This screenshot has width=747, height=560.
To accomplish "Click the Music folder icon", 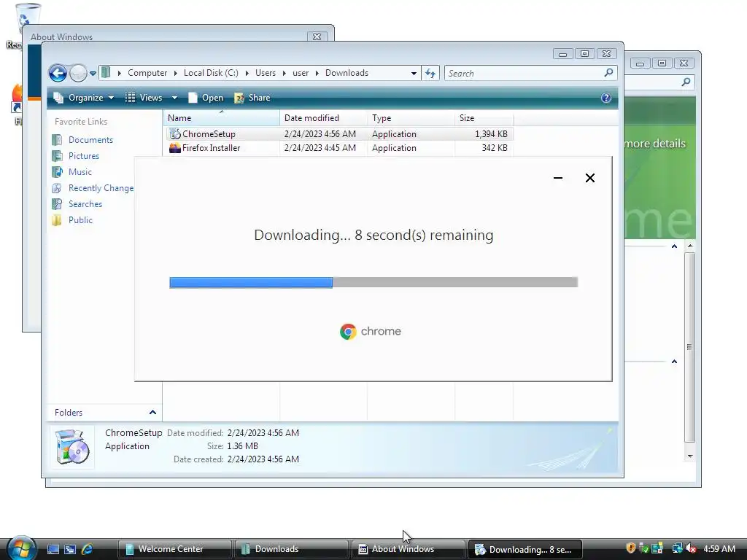I will (x=57, y=172).
